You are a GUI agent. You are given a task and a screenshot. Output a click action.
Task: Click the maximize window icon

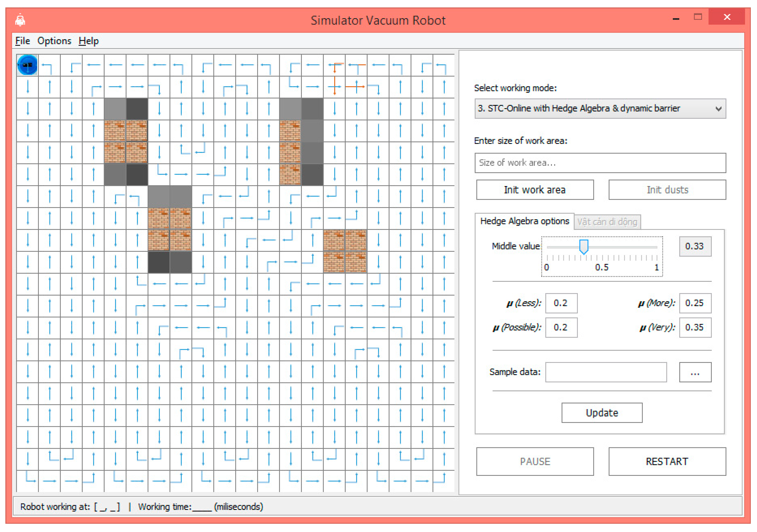698,17
